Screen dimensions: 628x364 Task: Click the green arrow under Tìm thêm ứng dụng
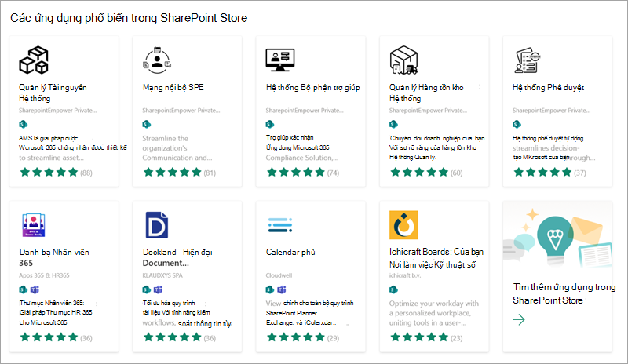(519, 319)
